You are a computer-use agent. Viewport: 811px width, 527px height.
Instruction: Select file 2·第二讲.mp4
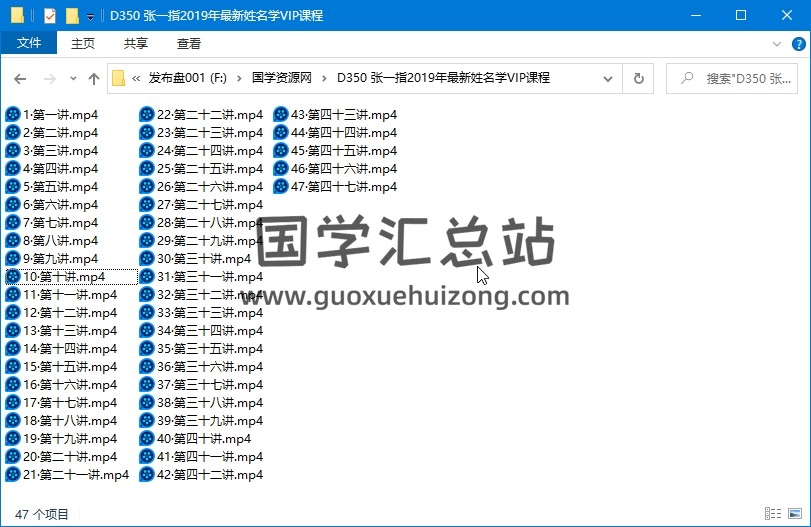pos(52,132)
